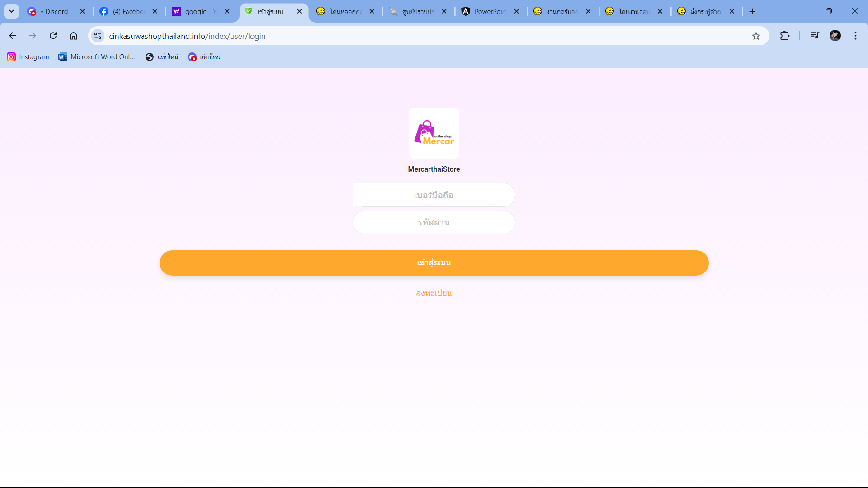Close the PowerPoint tab

[x=517, y=11]
